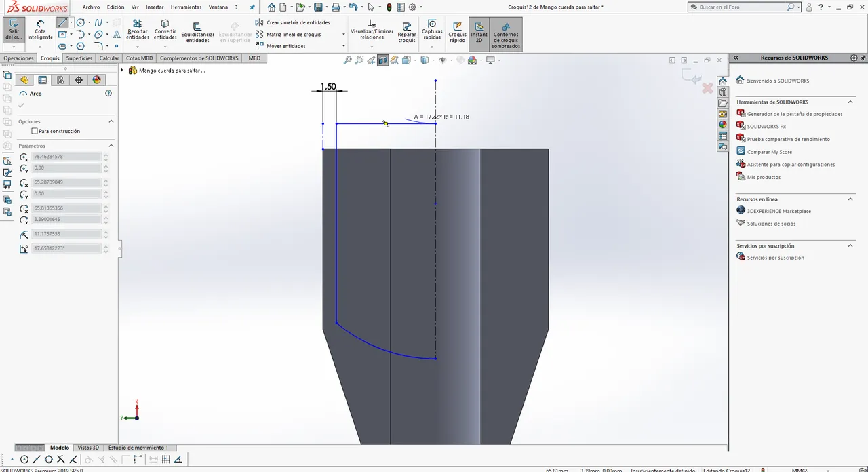Click the Print icon in the top toolbar
868x472 pixels.
(x=336, y=7)
